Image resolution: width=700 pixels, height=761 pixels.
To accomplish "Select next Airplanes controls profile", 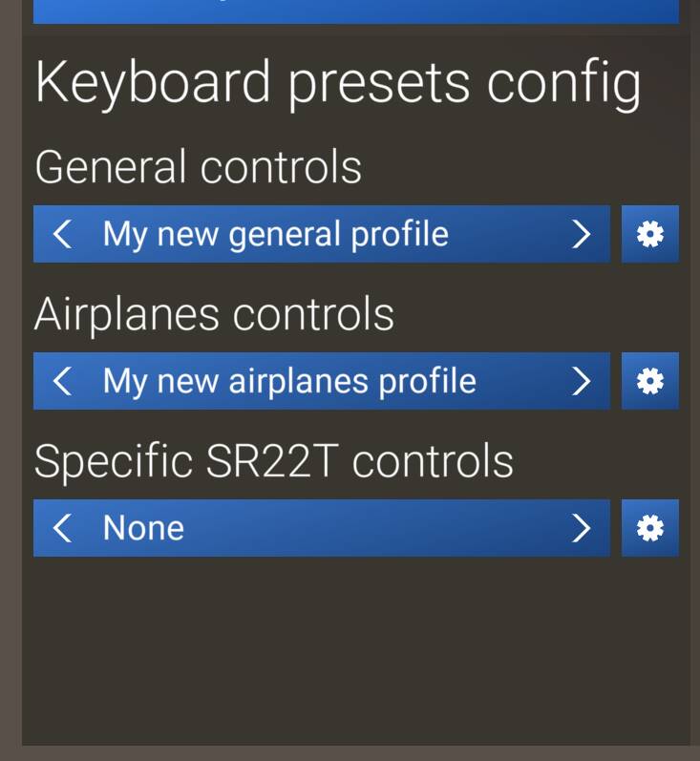I will point(581,381).
